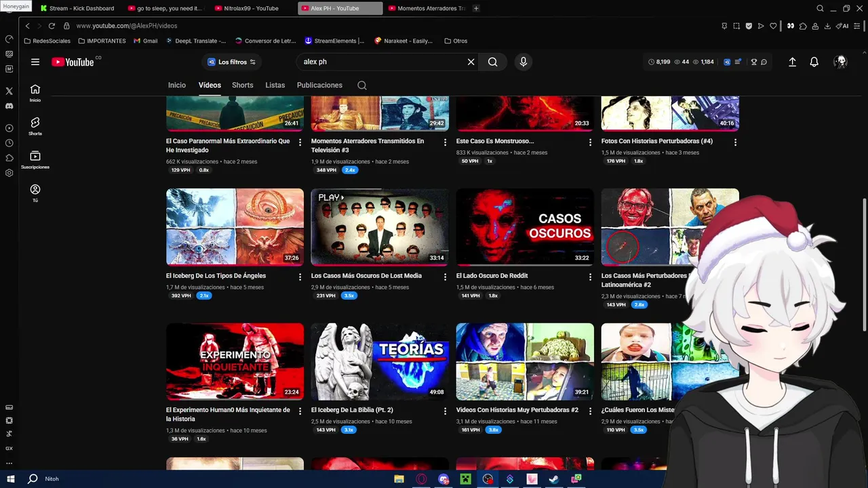
Task: Open Steam from the taskbar
Action: tap(554, 479)
